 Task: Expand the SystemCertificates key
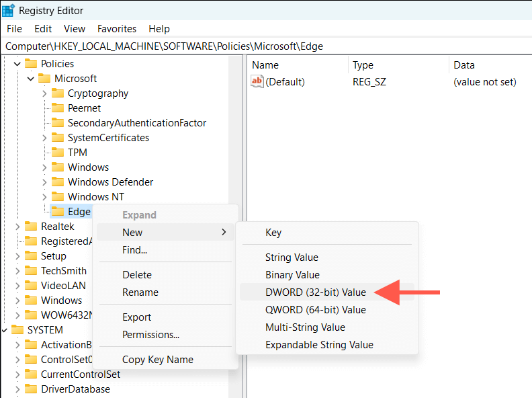[x=44, y=138]
